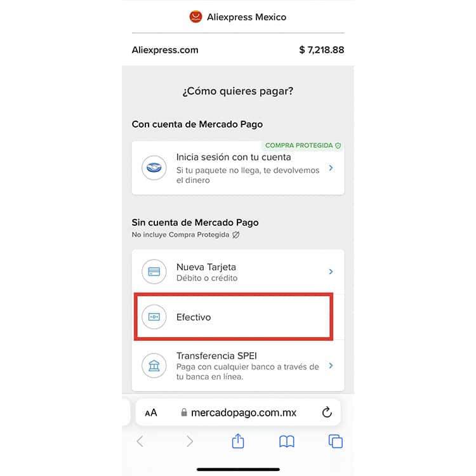Open the Safari bookmarks book icon
The image size is (476, 476).
[x=287, y=441]
